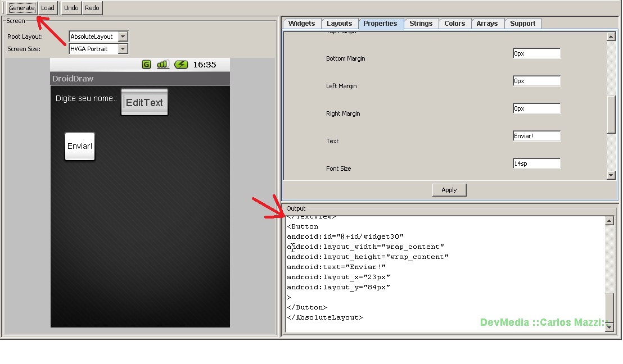Image resolution: width=623 pixels, height=364 pixels.
Task: Open the Strings tab
Action: point(421,24)
